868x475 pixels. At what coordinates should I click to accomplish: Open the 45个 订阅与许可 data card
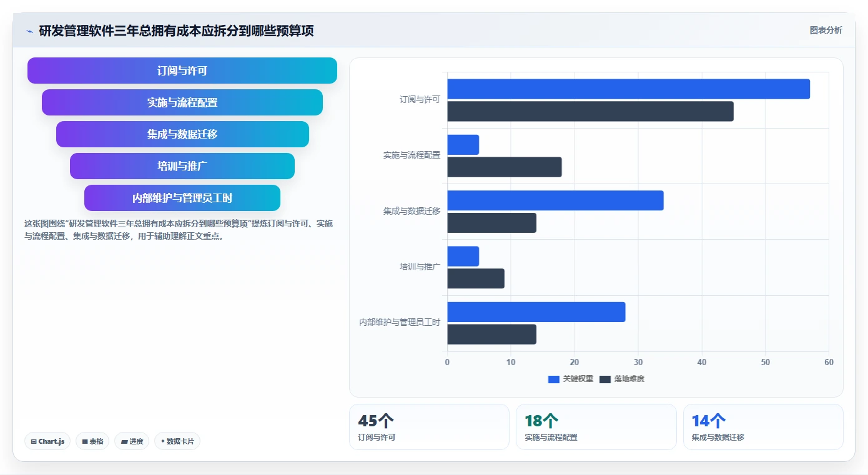[x=429, y=427]
